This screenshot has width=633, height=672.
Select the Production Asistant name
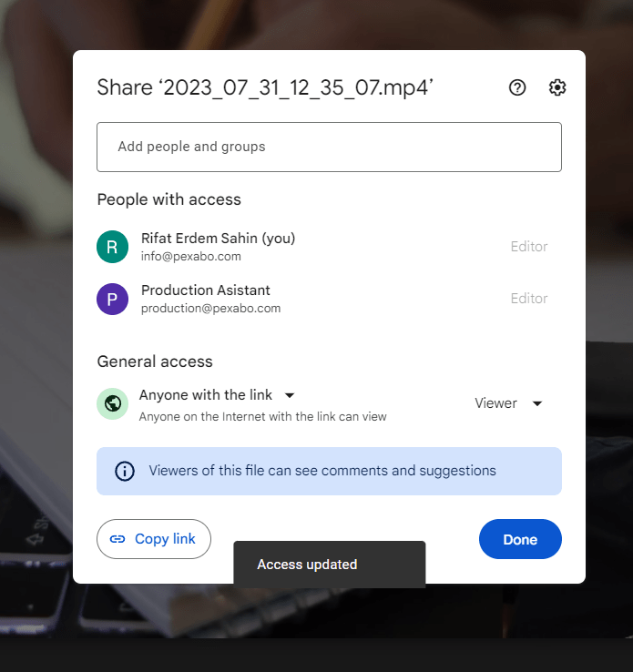click(206, 290)
